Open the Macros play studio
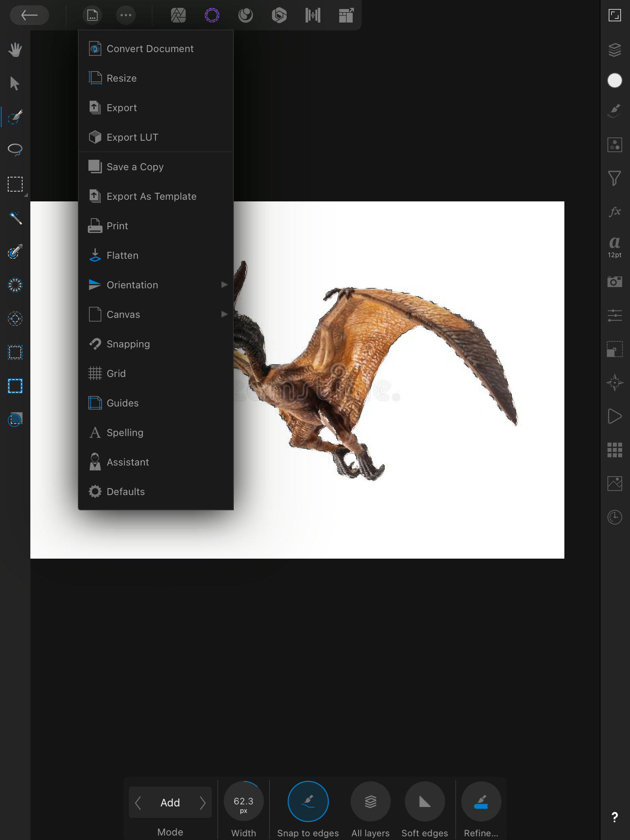Image resolution: width=630 pixels, height=840 pixels. pos(615,416)
